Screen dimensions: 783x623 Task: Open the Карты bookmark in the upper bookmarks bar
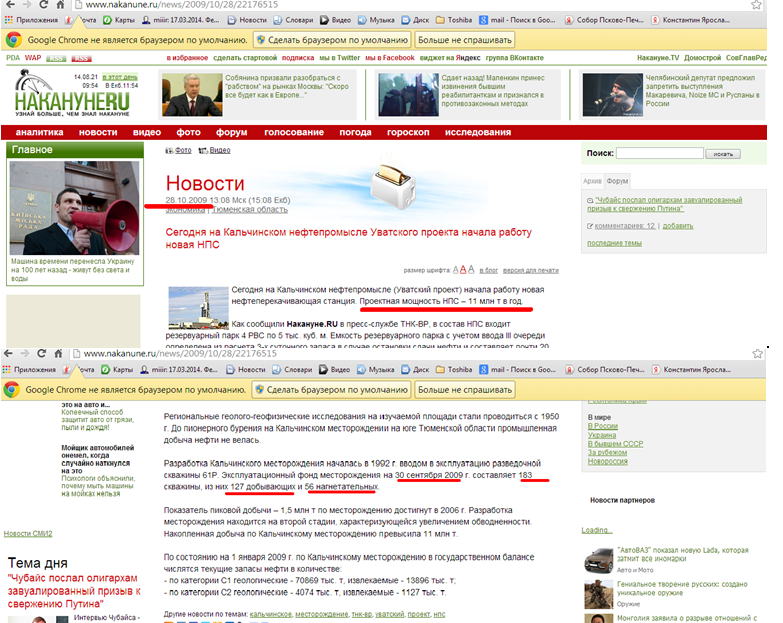(x=119, y=20)
